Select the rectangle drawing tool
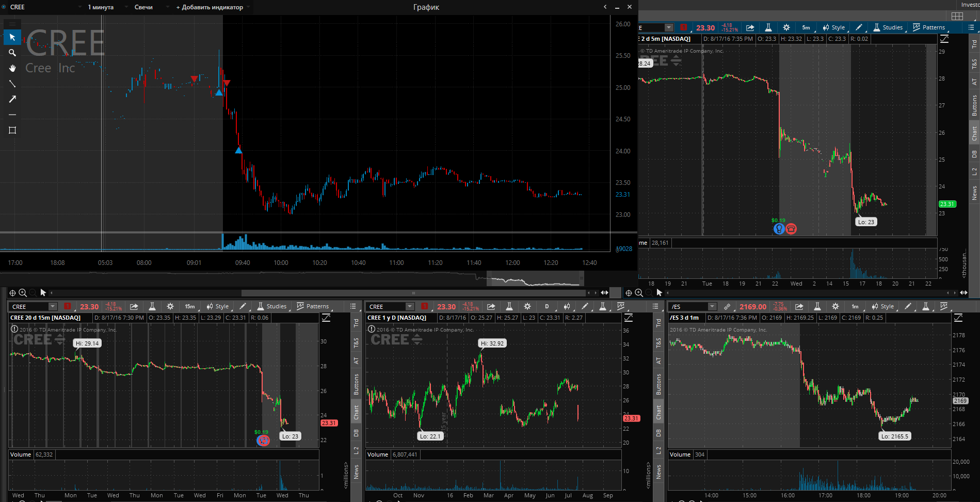Viewport: 980px width, 502px height. 12,130
